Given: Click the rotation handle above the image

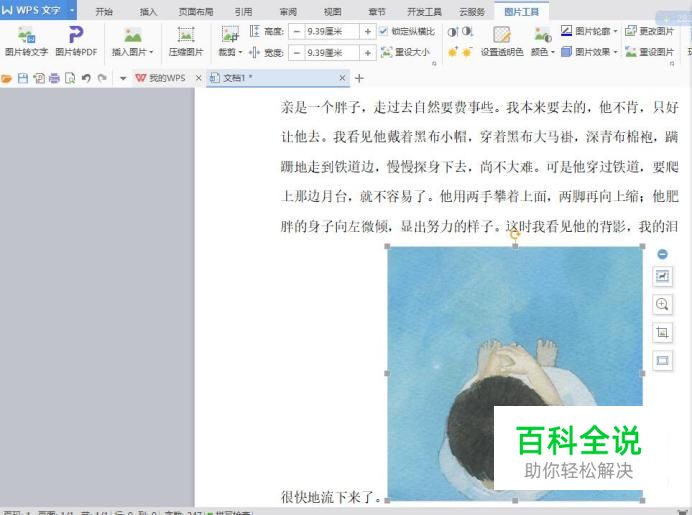Looking at the screenshot, I should [515, 234].
